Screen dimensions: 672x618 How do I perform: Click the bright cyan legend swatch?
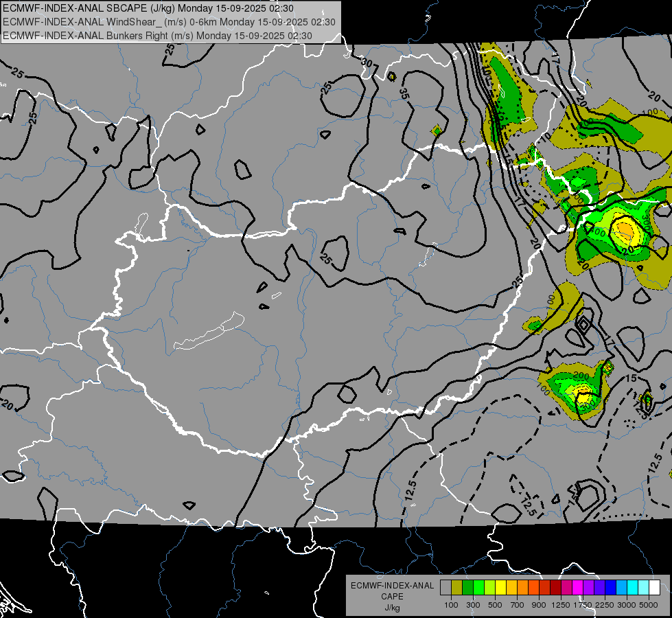633,588
